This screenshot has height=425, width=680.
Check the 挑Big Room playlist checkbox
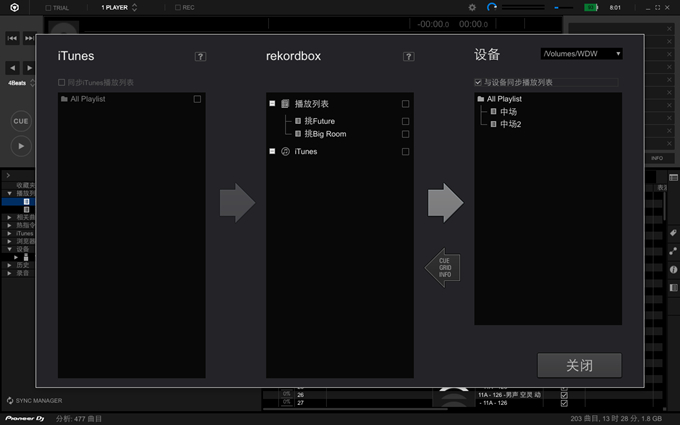point(405,134)
